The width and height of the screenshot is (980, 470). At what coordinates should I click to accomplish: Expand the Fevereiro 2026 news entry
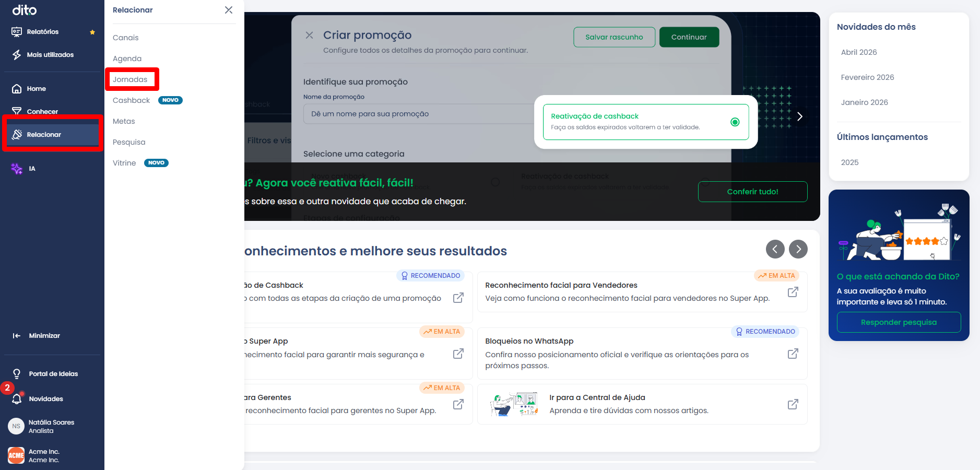(x=867, y=77)
